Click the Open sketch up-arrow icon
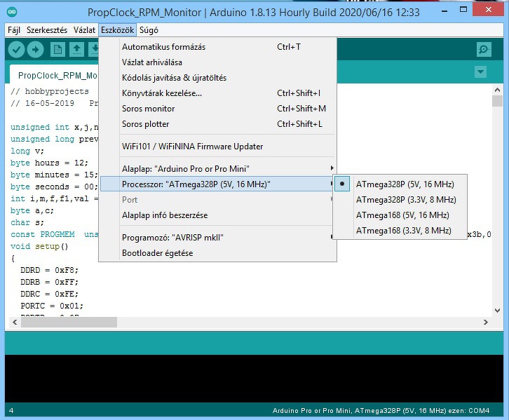The width and height of the screenshot is (509, 420). tap(76, 50)
